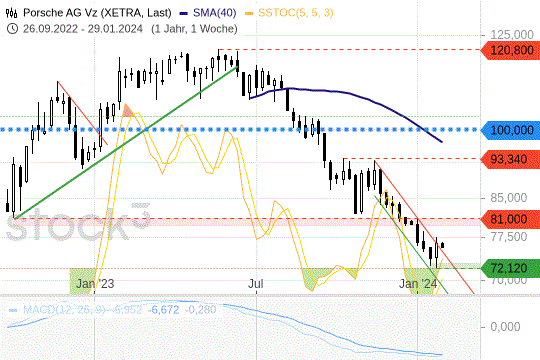Click the red 93,340 price marker
Screen dimensions: 540x360
tap(510, 159)
